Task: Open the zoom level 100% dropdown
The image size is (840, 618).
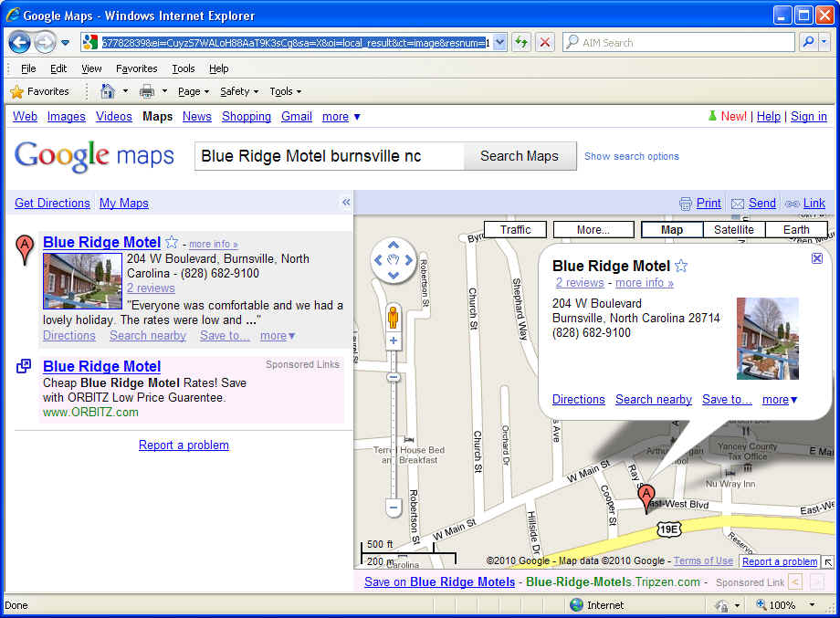Action: pyautogui.click(x=813, y=604)
